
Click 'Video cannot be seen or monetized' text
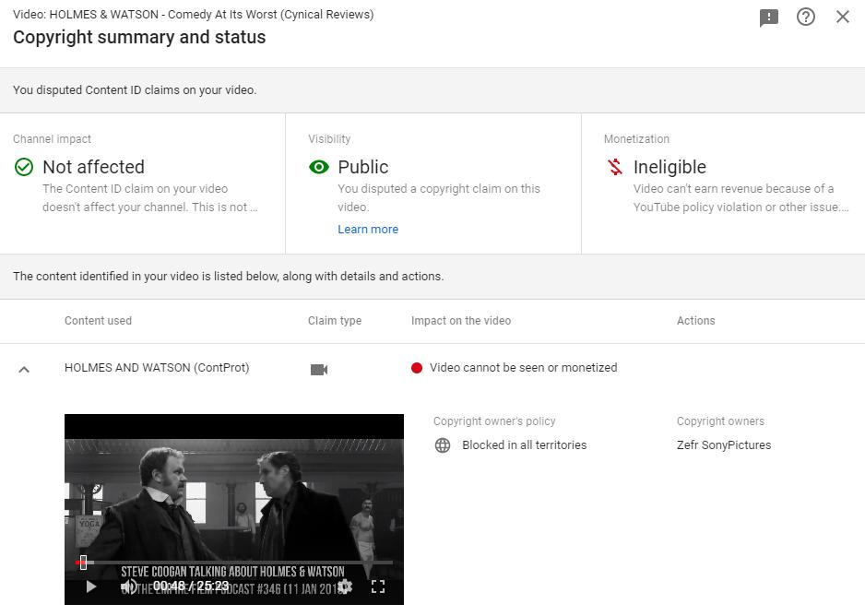[524, 368]
